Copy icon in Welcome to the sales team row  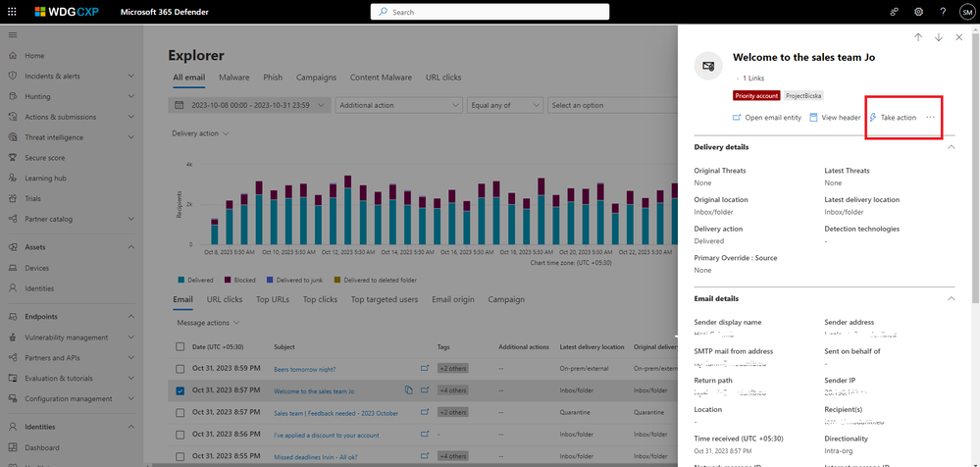point(409,390)
